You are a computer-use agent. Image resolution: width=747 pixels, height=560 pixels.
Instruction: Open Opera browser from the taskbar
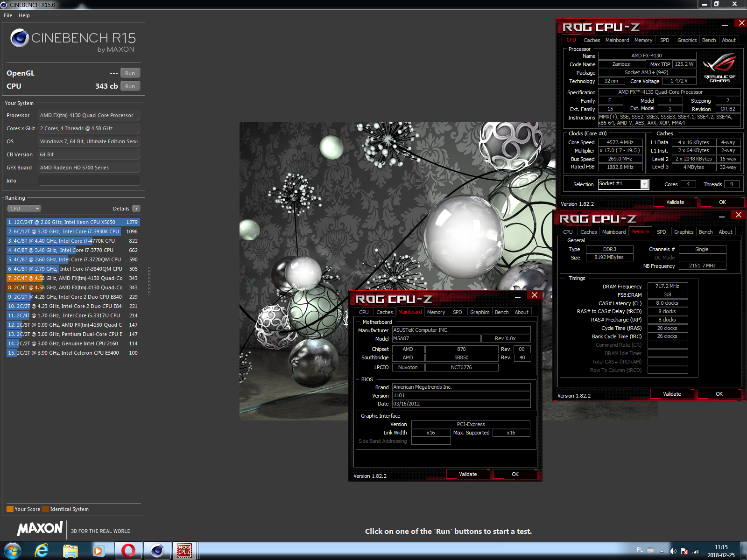pyautogui.click(x=128, y=551)
